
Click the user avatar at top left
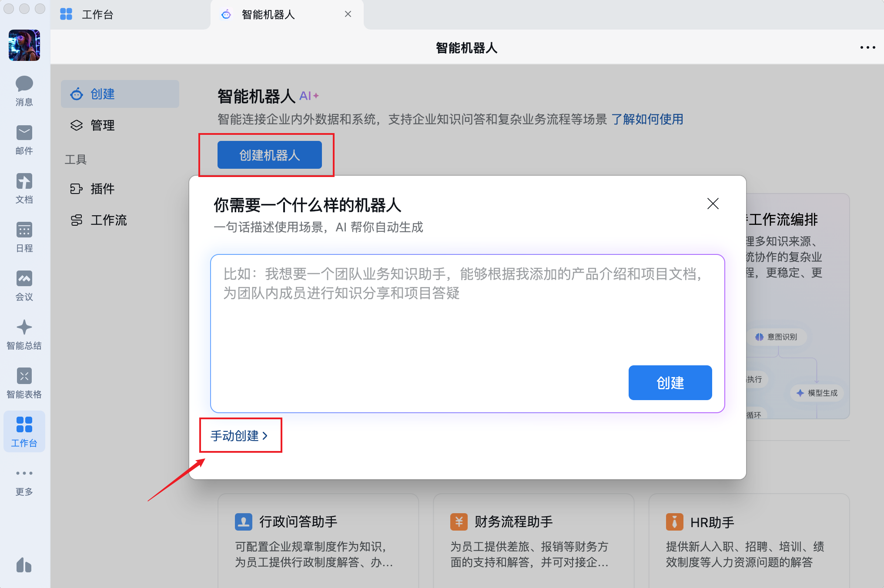coord(24,45)
